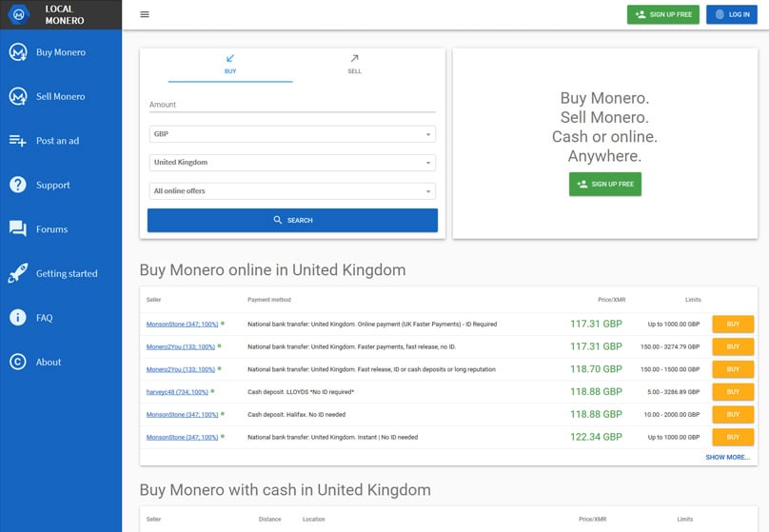Click the 'Buy Monero with cash in United Kingdom' heading
Image resolution: width=769 pixels, height=532 pixels.
[285, 490]
